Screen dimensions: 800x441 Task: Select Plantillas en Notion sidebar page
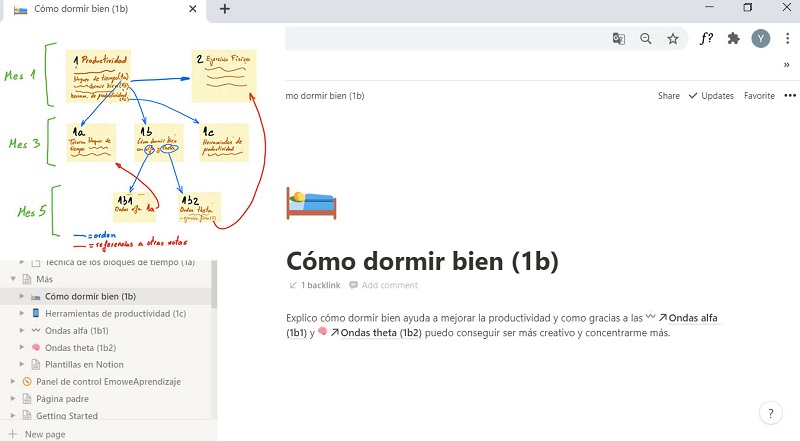click(x=84, y=364)
